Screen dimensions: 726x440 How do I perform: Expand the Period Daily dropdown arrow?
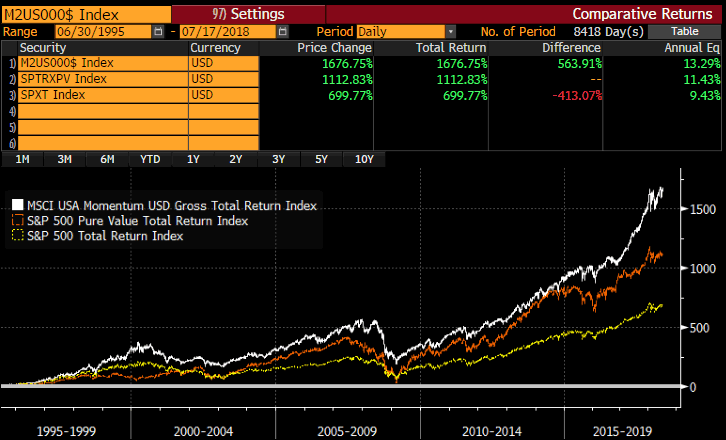pos(451,31)
